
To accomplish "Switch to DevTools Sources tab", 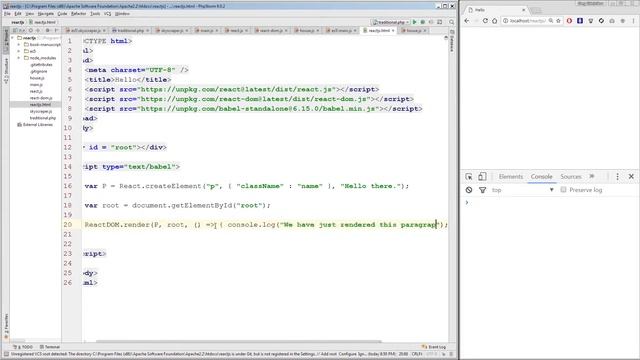I will tap(571, 177).
